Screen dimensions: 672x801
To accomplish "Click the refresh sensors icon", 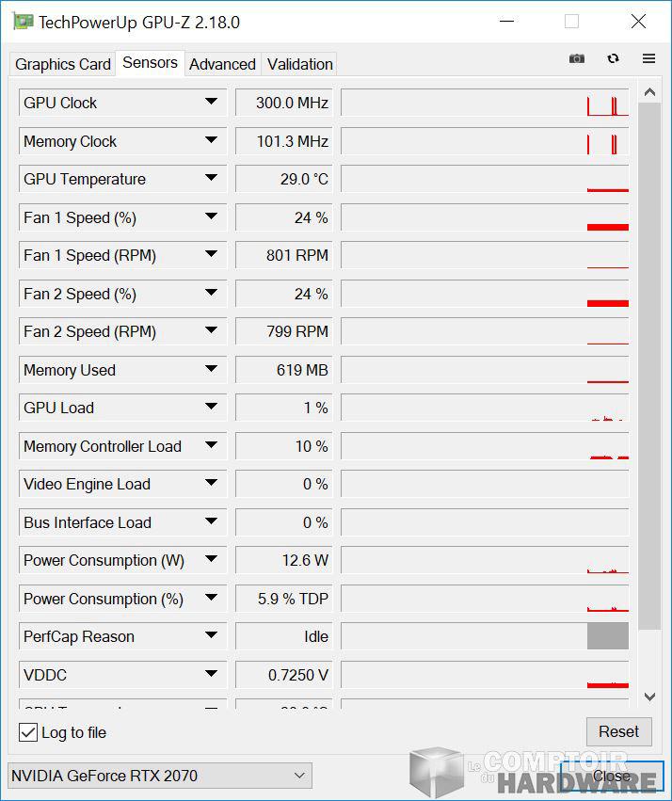I will pyautogui.click(x=613, y=58).
